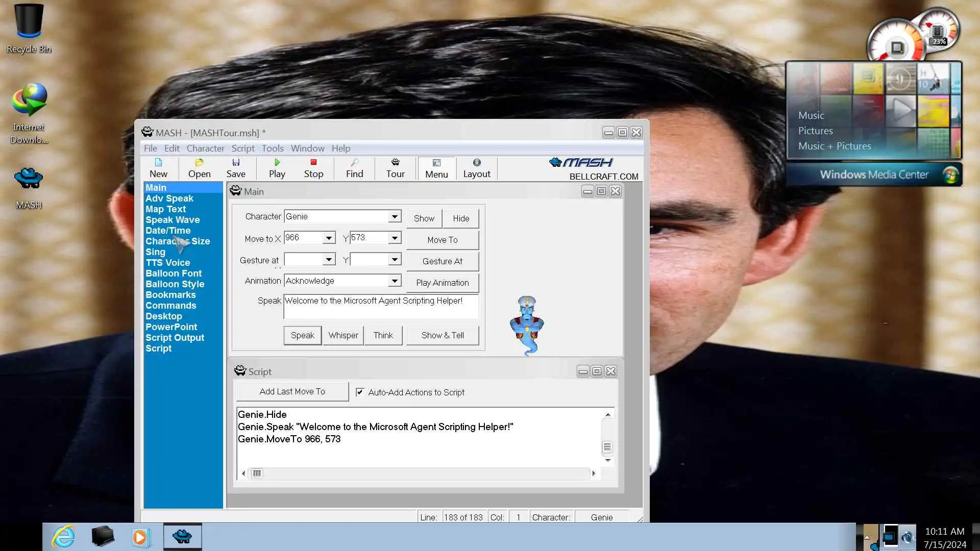Click the Find toolbar icon
980x551 pixels.
point(354,163)
